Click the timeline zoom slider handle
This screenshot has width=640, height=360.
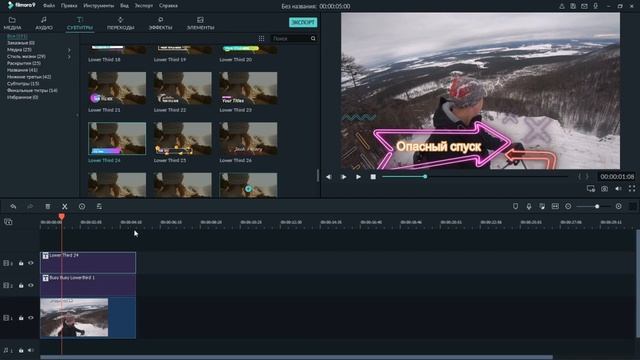coord(597,207)
